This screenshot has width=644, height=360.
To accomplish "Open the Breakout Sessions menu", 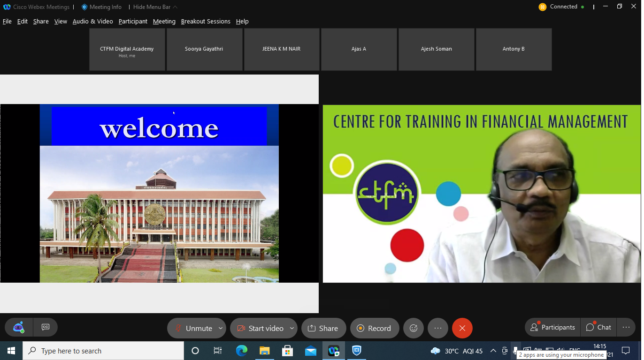I will (x=206, y=21).
